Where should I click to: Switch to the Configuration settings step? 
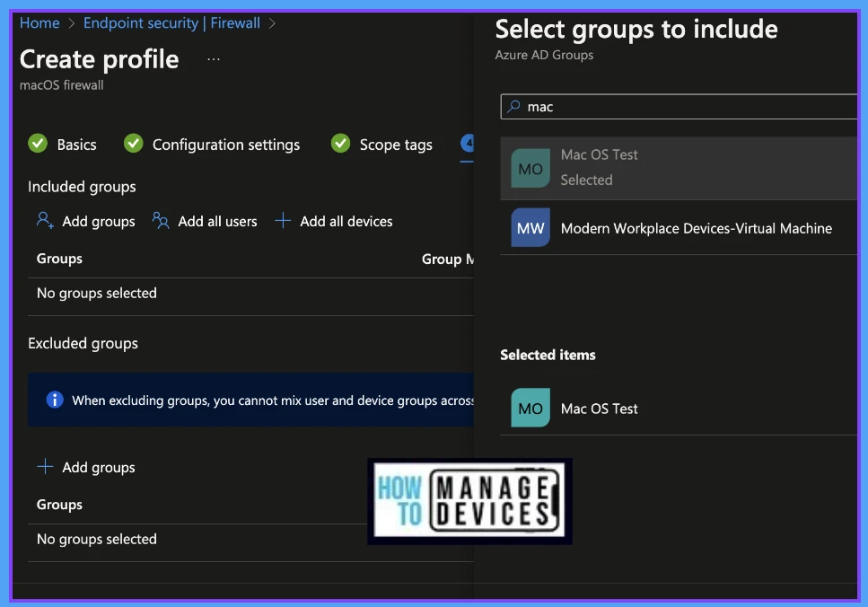tap(226, 145)
